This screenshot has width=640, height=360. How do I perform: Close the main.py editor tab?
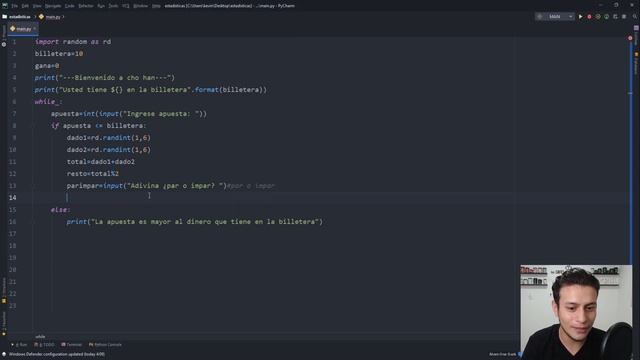(35, 29)
